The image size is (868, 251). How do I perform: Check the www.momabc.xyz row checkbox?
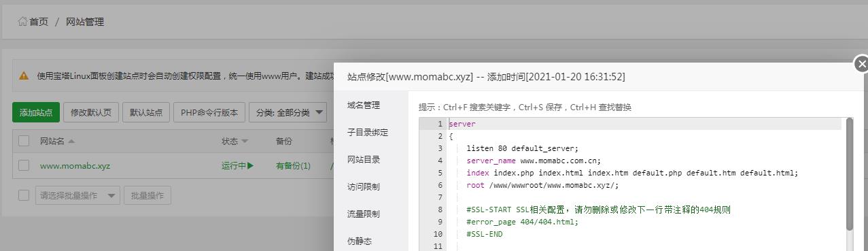coord(24,165)
